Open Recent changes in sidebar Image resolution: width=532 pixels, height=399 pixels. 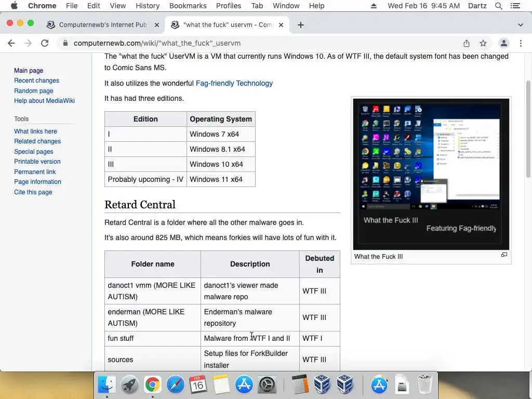(36, 81)
